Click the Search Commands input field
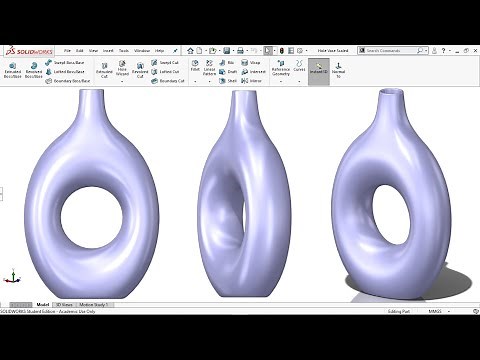The width and height of the screenshot is (480, 360). coord(391,51)
